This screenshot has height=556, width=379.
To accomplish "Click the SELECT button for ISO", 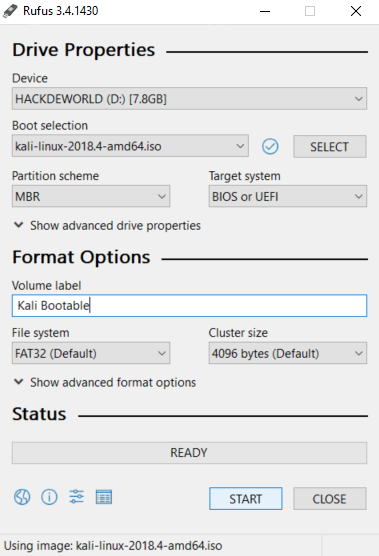I will pos(330,146).
